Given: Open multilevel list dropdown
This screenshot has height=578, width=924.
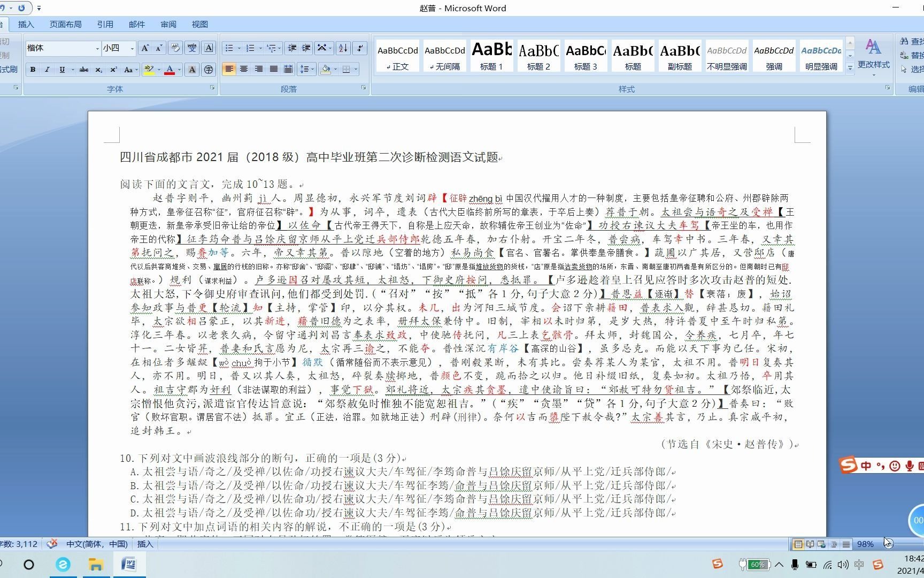Looking at the screenshot, I should click(x=279, y=48).
